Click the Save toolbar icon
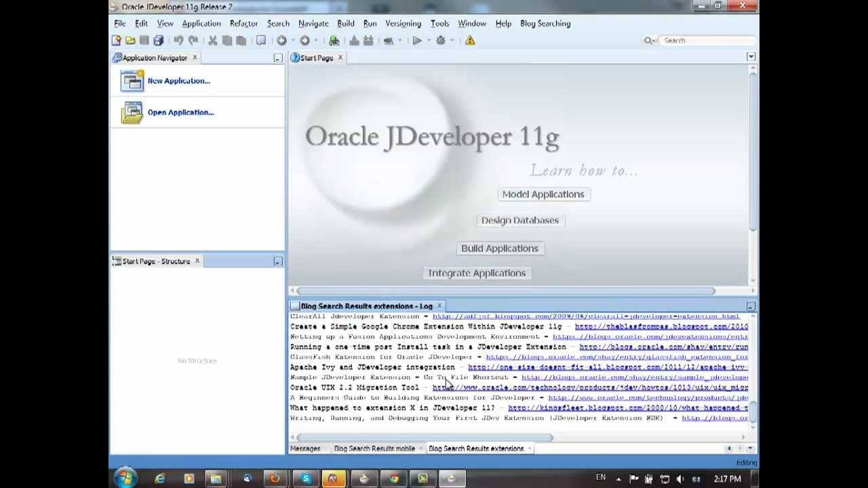Image resolution: width=868 pixels, height=488 pixels. click(x=144, y=41)
